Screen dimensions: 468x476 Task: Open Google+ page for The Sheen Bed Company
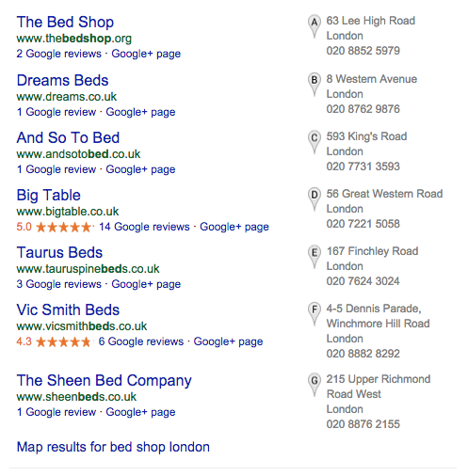140,412
